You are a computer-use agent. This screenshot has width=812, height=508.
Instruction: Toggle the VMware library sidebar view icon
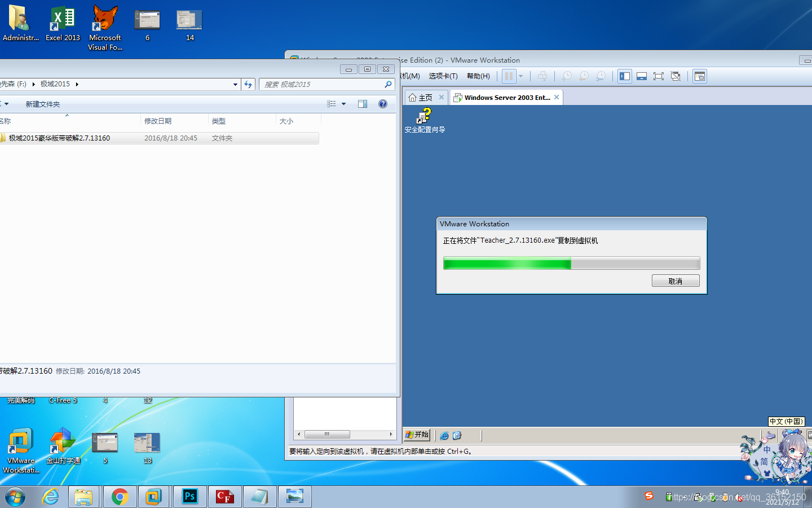click(625, 76)
